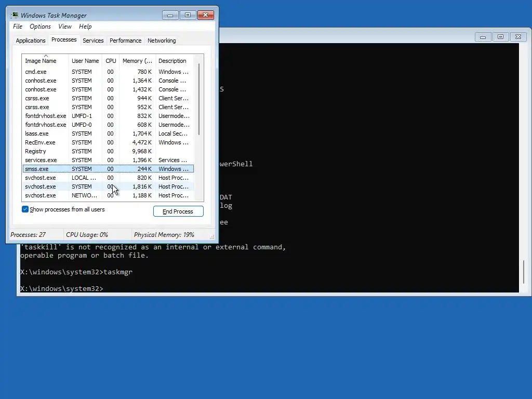Click the End Process button
532x399 pixels.
click(x=178, y=211)
